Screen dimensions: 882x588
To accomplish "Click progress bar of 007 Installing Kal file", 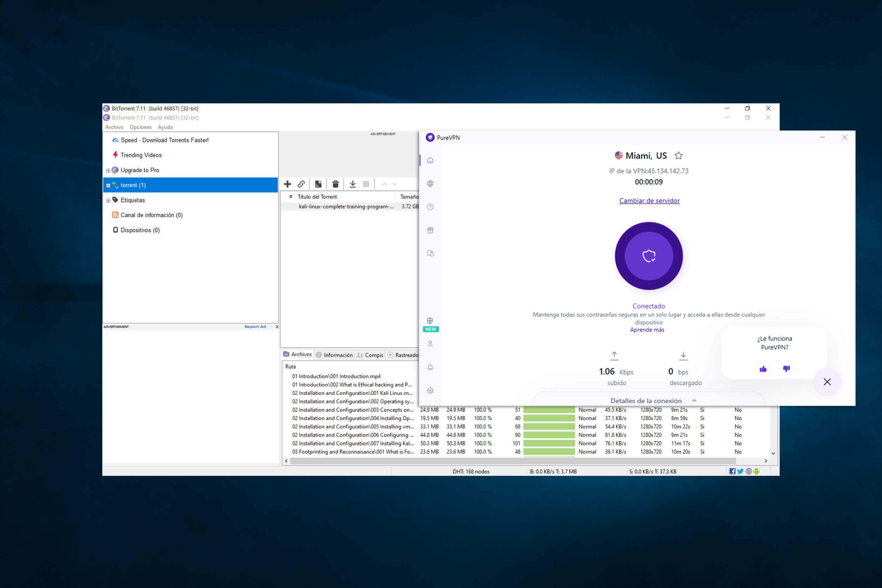I will point(549,443).
